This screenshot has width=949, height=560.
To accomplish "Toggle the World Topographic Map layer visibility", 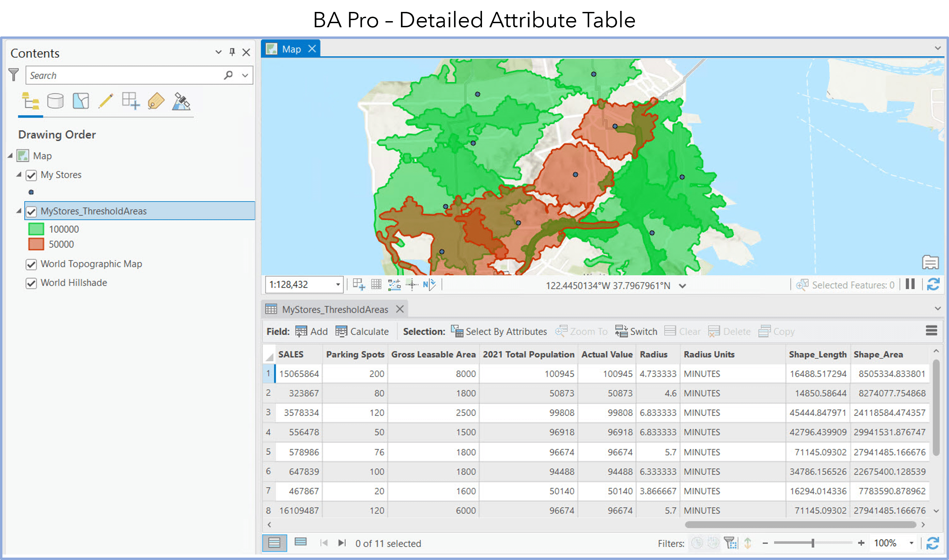I will pos(31,264).
